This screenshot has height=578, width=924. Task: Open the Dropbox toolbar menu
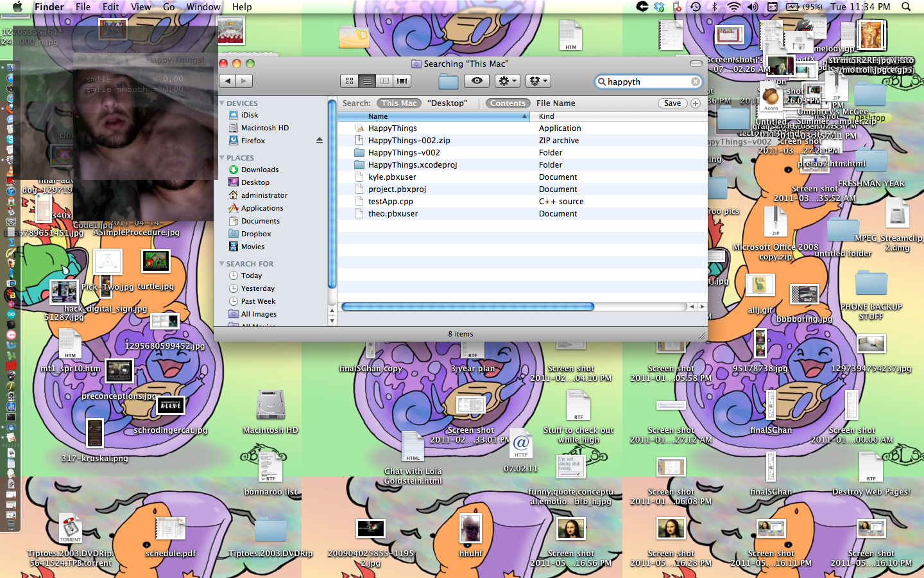click(538, 81)
